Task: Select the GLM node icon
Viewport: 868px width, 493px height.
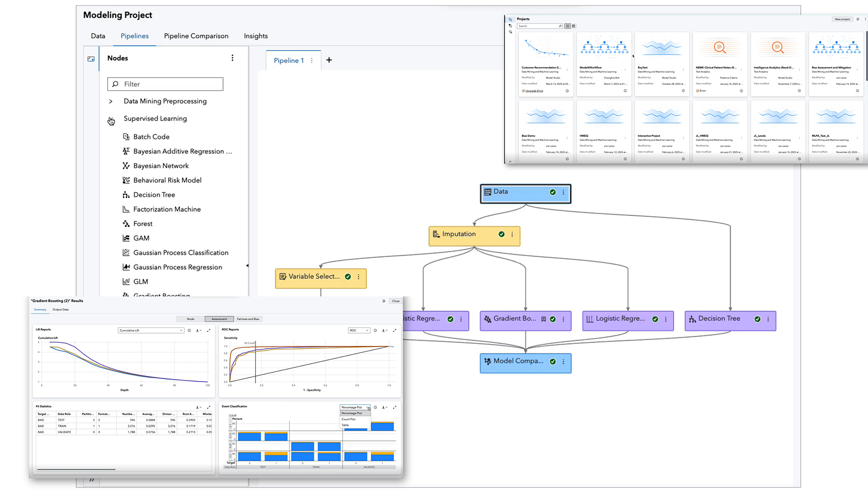Action: [126, 281]
